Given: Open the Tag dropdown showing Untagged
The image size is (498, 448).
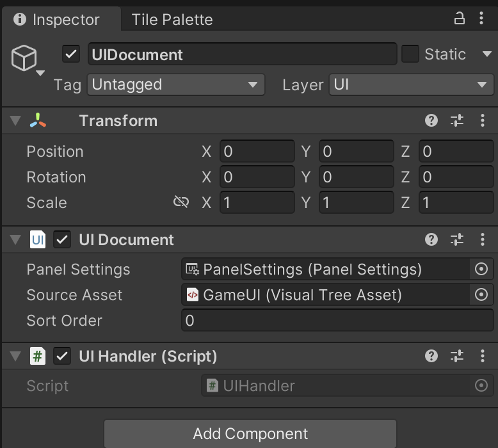Looking at the screenshot, I should 175,84.
